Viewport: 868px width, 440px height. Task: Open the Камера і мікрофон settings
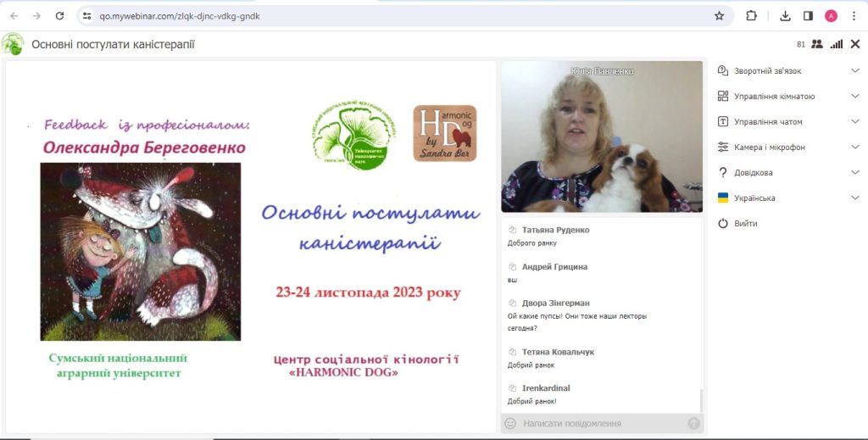(787, 148)
